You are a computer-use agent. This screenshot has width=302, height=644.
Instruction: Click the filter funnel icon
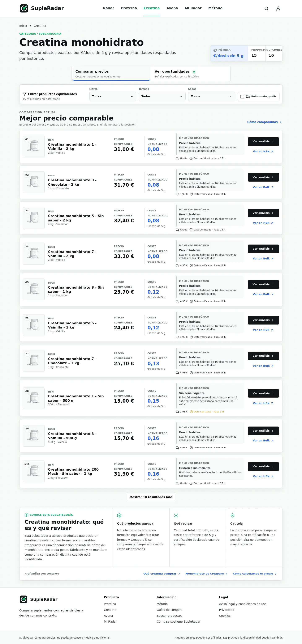click(24, 94)
